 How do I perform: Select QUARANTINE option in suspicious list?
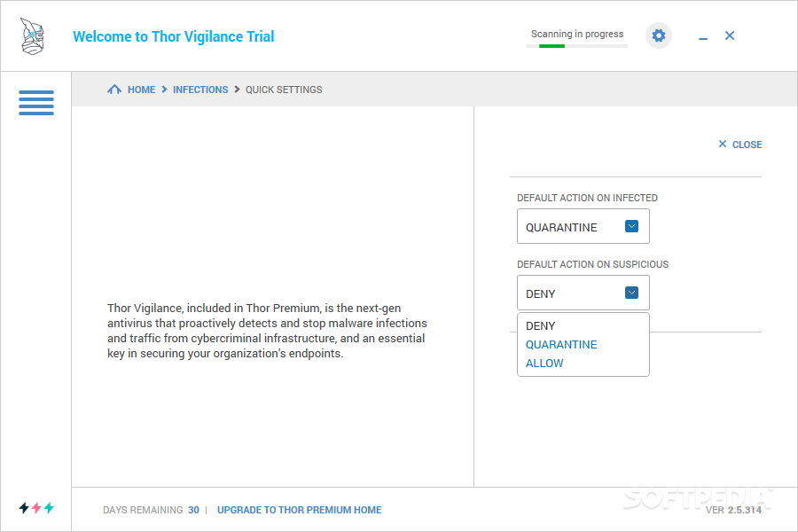pyautogui.click(x=561, y=345)
